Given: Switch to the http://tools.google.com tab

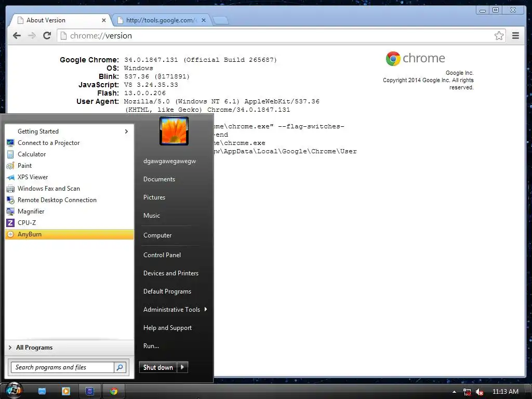Looking at the screenshot, I should (x=161, y=20).
